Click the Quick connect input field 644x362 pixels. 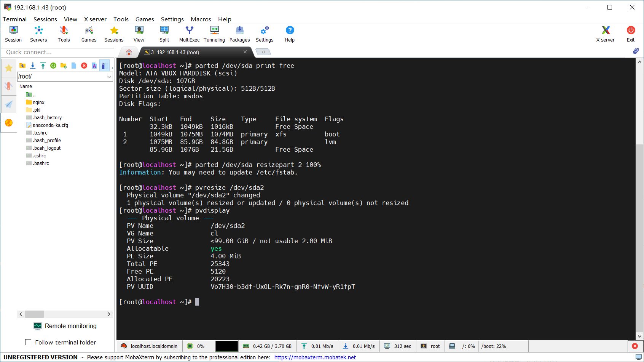tap(57, 52)
